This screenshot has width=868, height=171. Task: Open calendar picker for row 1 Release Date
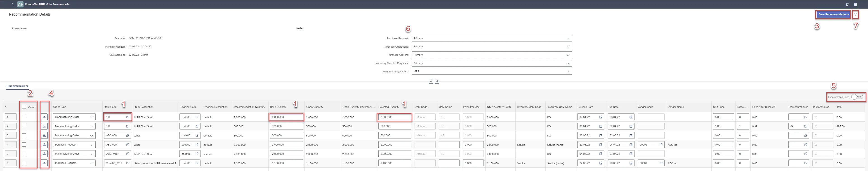pyautogui.click(x=600, y=117)
